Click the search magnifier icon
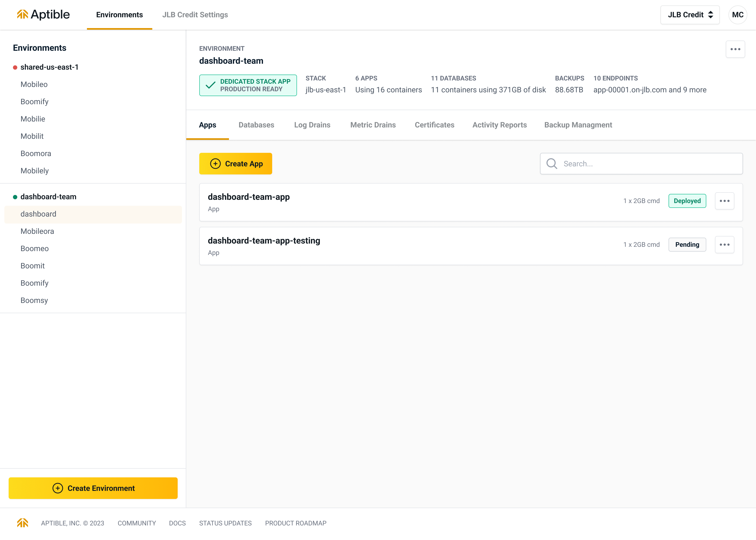 point(552,164)
